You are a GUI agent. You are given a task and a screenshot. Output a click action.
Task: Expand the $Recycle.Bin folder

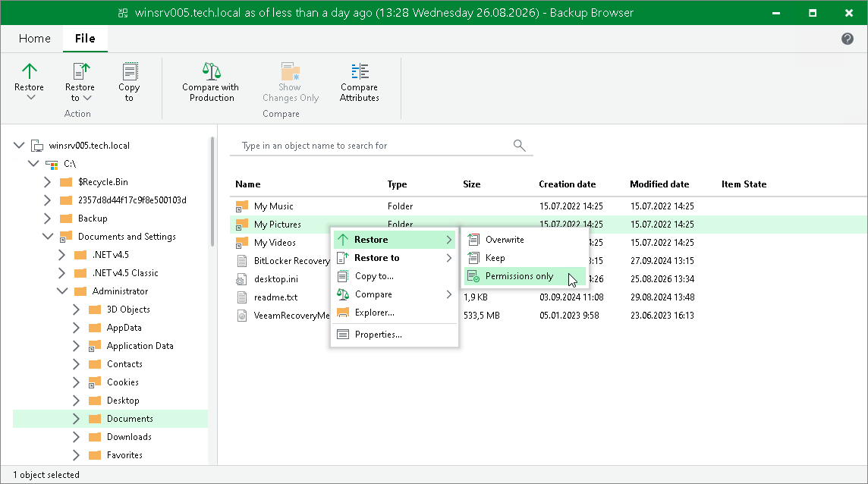coord(47,181)
